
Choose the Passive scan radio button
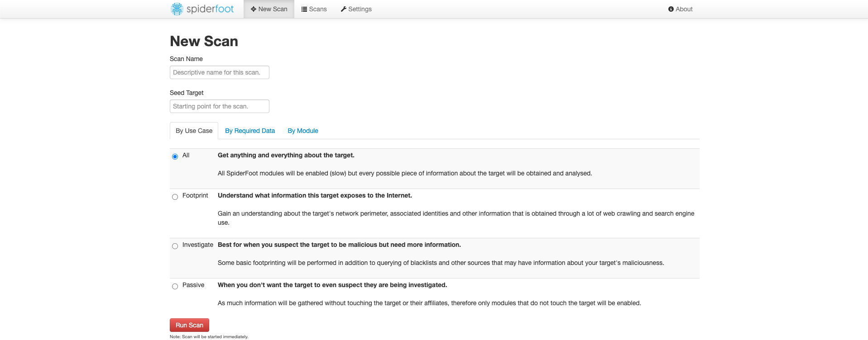(x=175, y=286)
